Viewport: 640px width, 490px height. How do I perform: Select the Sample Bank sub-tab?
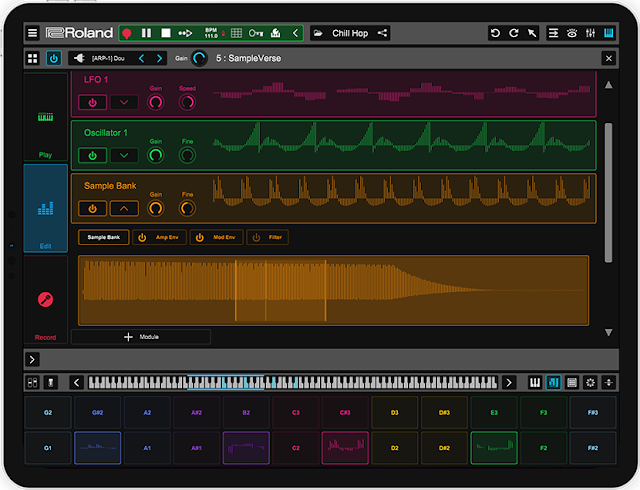[104, 237]
